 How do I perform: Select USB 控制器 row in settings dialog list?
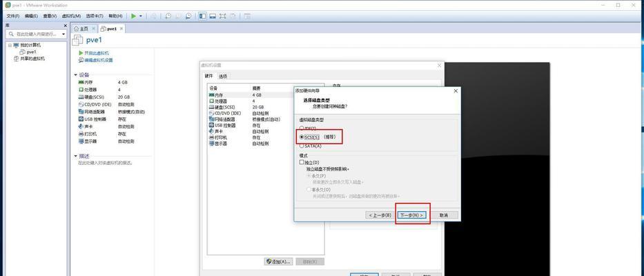251,126
